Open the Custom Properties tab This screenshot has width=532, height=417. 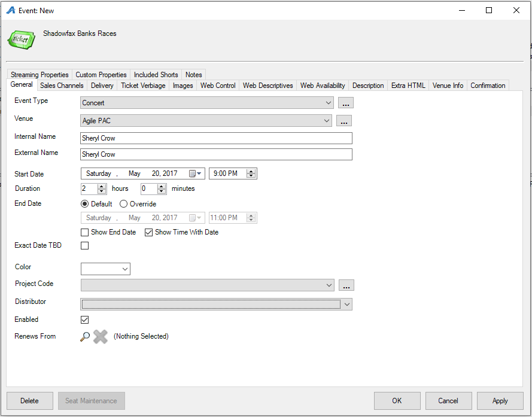click(x=101, y=75)
